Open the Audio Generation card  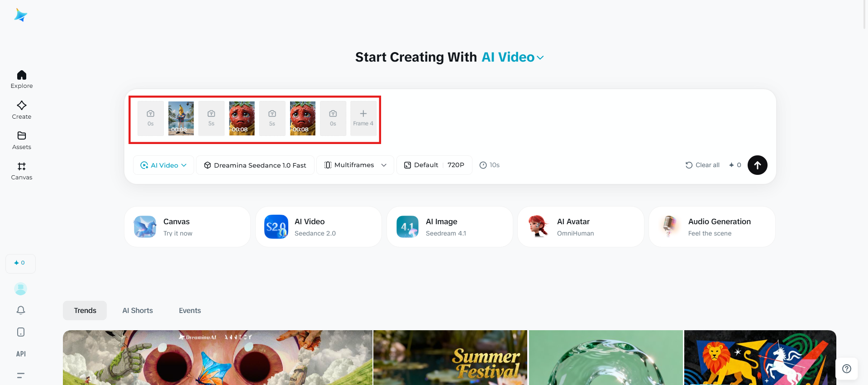712,227
